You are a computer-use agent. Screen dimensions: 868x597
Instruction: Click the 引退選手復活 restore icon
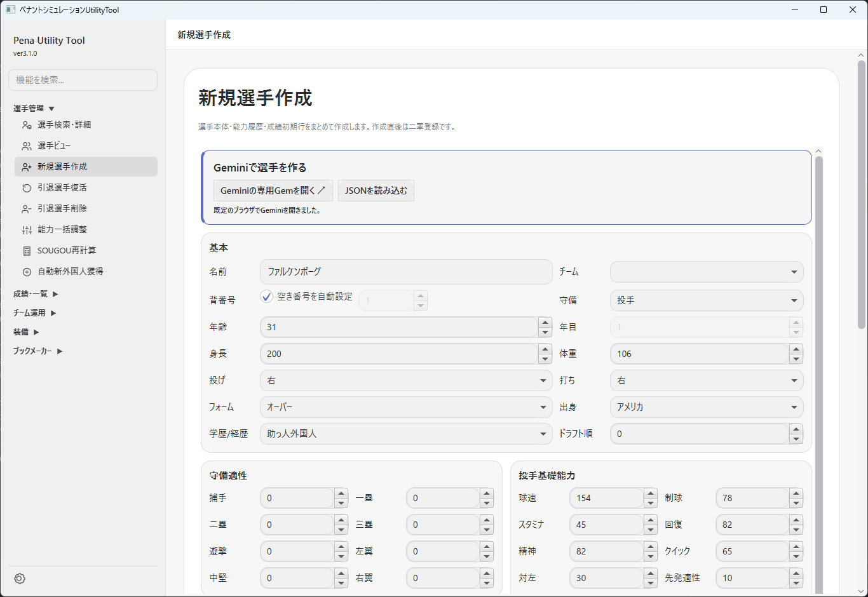[x=27, y=188]
